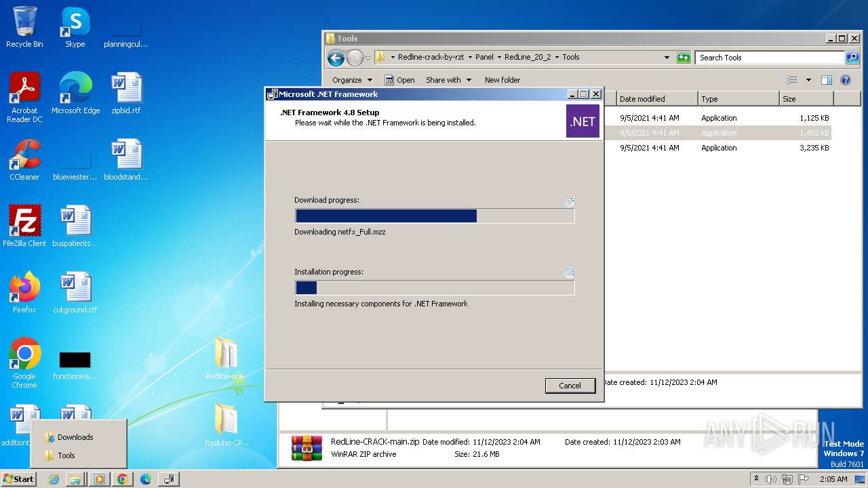Open recent pages dropdown arrow
The image size is (868, 488).
368,58
